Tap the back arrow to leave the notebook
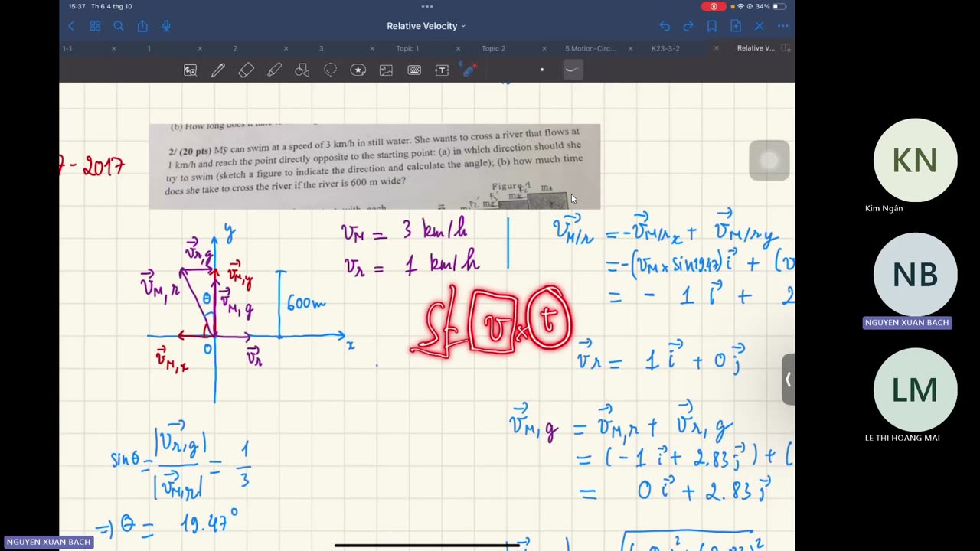 [71, 26]
